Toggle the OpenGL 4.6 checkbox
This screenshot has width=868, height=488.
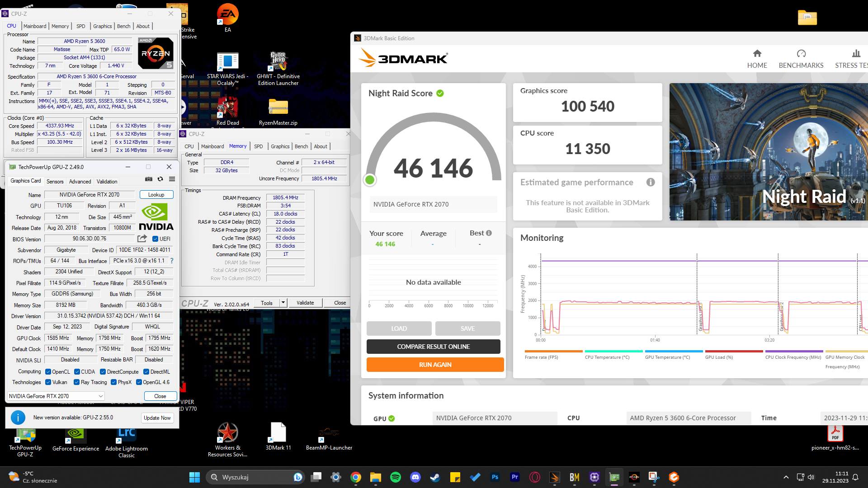139,382
